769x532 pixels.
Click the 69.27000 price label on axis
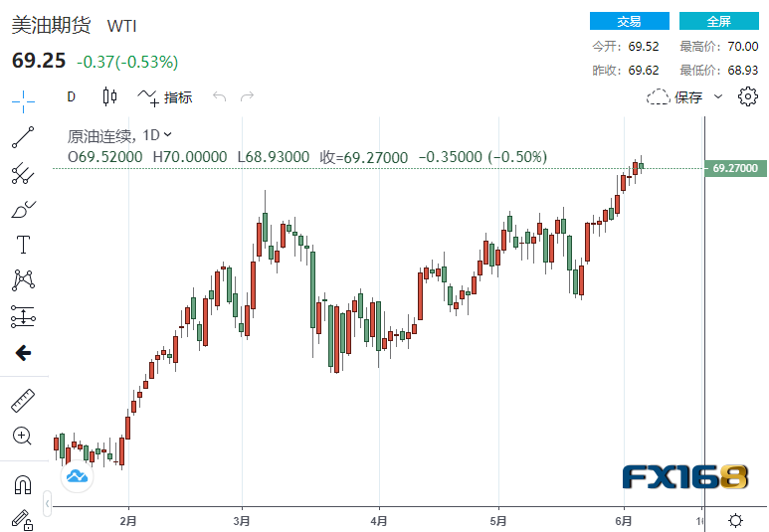[x=734, y=169]
